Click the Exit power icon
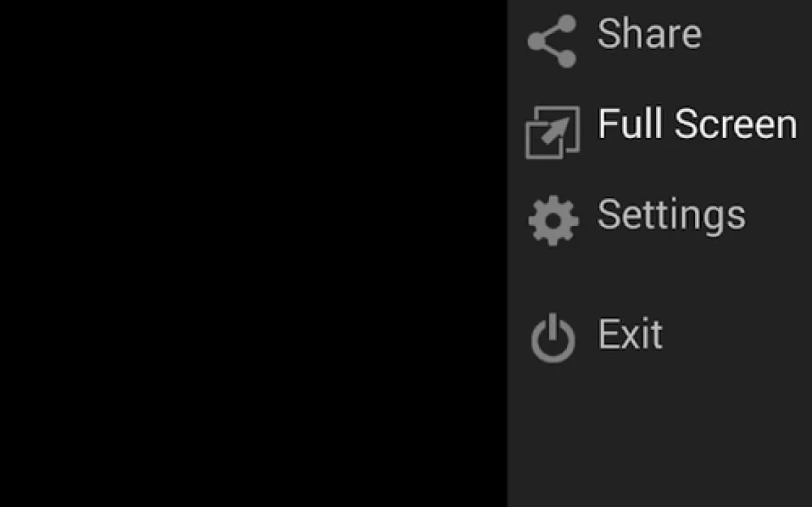 [553, 338]
